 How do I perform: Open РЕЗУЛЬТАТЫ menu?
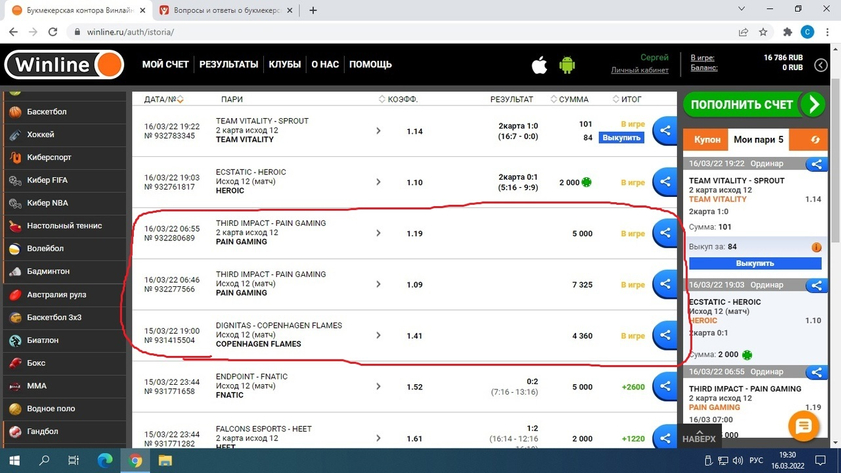tap(228, 64)
